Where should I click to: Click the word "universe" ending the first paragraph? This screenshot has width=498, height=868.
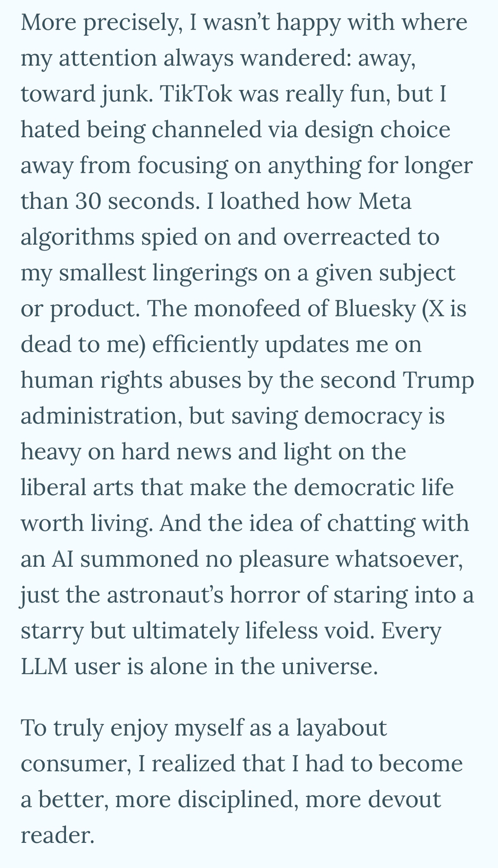[329, 666]
